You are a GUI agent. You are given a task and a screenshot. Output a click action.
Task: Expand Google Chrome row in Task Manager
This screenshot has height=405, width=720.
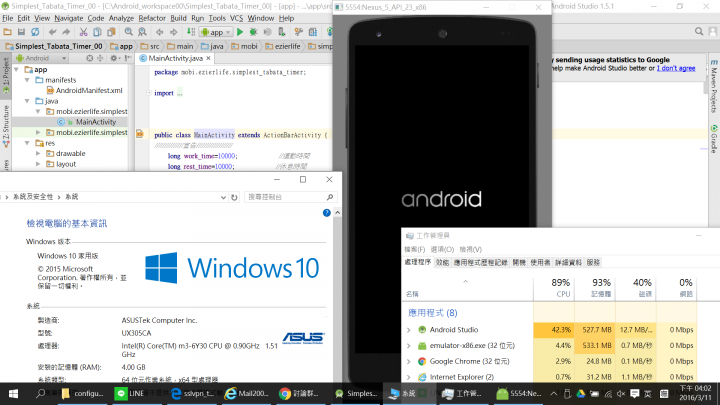coord(409,361)
